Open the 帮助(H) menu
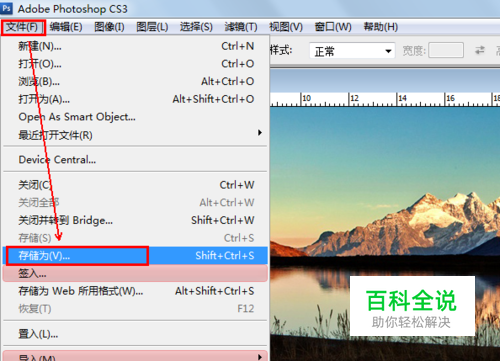Screen dimensions: 500x361 coord(381,27)
